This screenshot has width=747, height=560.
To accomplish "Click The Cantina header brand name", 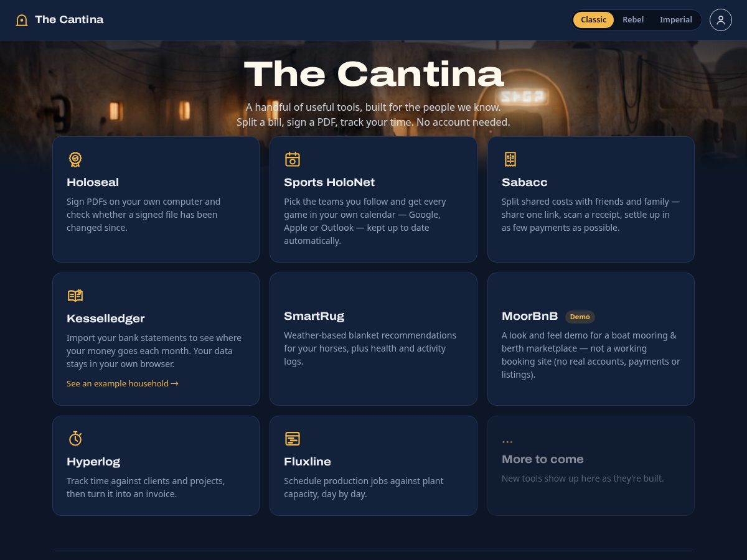I will [x=69, y=19].
